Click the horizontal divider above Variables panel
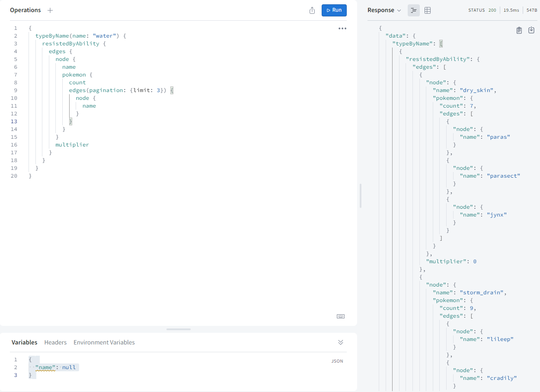The height and width of the screenshot is (392, 540). click(x=179, y=329)
